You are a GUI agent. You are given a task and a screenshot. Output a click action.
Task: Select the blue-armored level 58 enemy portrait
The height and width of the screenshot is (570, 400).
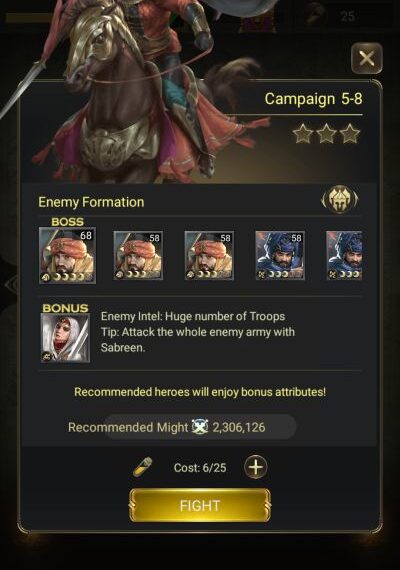280,255
